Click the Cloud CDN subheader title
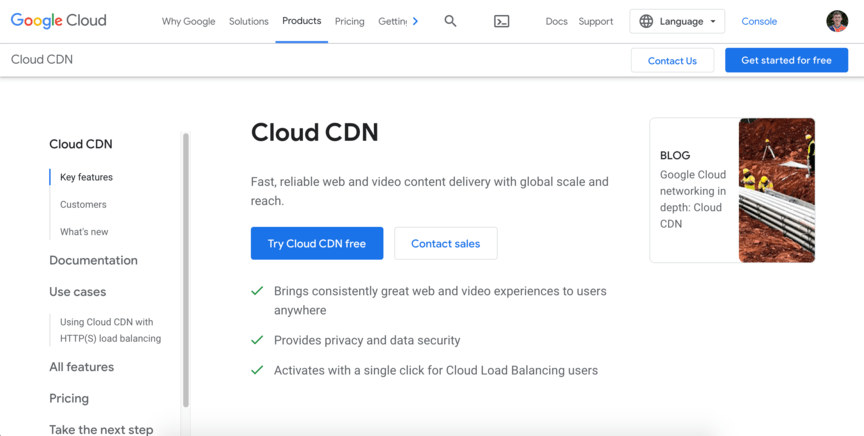This screenshot has width=864, height=436. coord(42,60)
